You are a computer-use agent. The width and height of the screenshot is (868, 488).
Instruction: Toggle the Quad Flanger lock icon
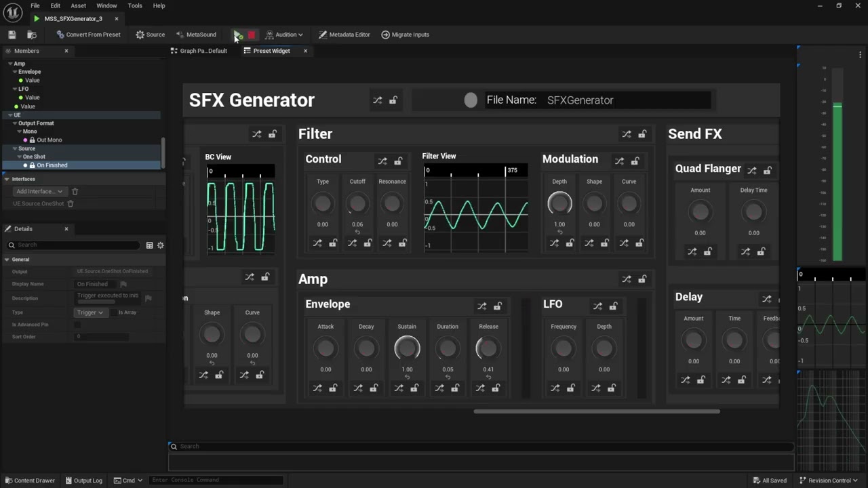click(767, 171)
